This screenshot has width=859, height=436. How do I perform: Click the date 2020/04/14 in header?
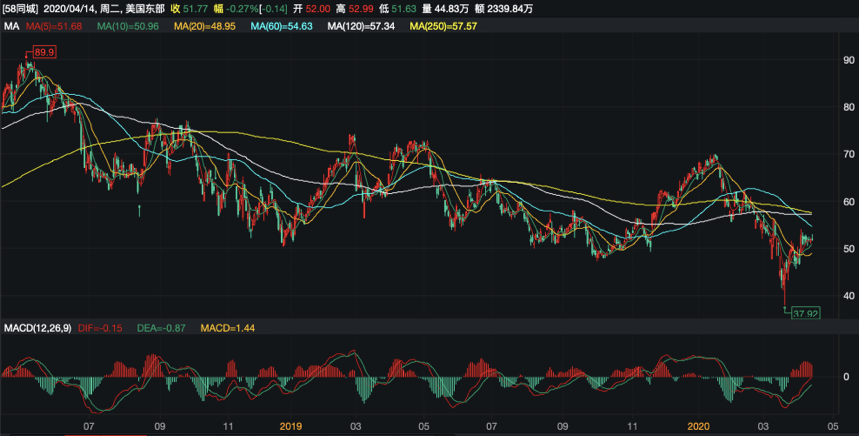(x=74, y=8)
